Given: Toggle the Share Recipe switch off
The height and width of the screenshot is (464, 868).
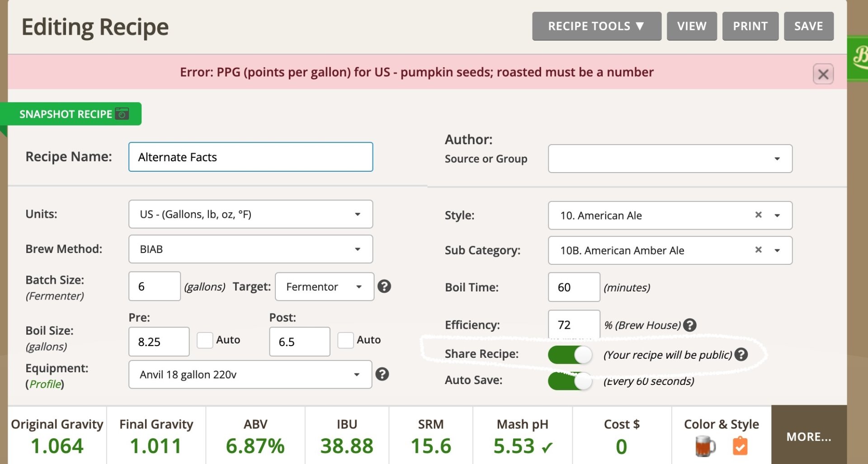Looking at the screenshot, I should click(x=570, y=355).
